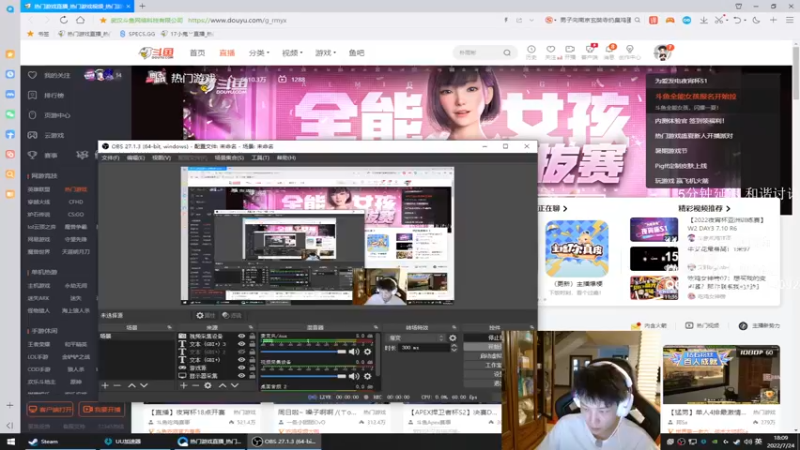Screen dimensions: 800x450
Task: Toggle eye for plain 文本 (GDI+) source
Action: [x=241, y=360]
